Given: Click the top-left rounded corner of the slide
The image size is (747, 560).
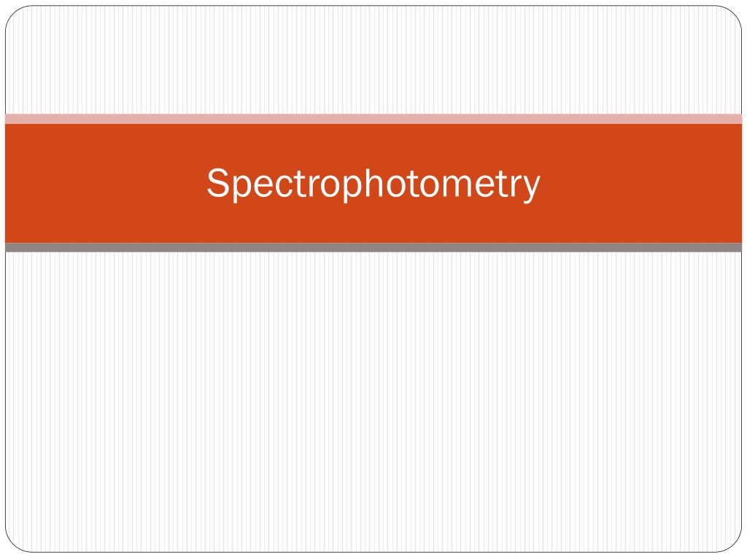Looking at the screenshot, I should [15, 16].
